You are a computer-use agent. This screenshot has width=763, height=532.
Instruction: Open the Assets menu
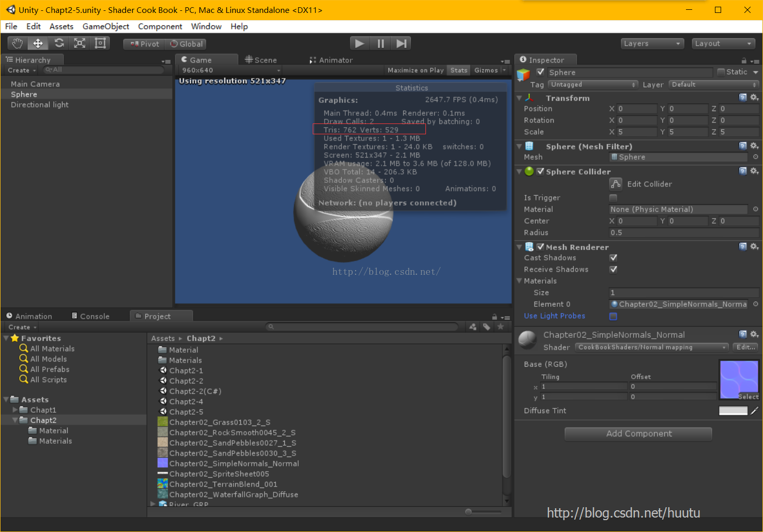coord(62,26)
